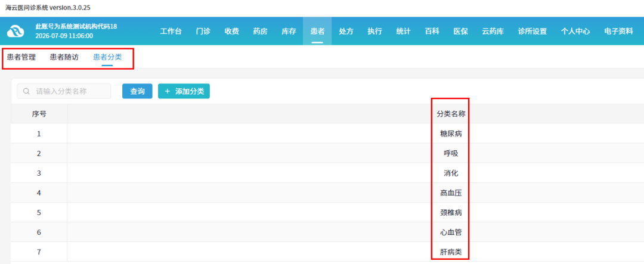This screenshot has width=644, height=264.
Task: Click sequence number 4 cell
Action: pos(39,192)
